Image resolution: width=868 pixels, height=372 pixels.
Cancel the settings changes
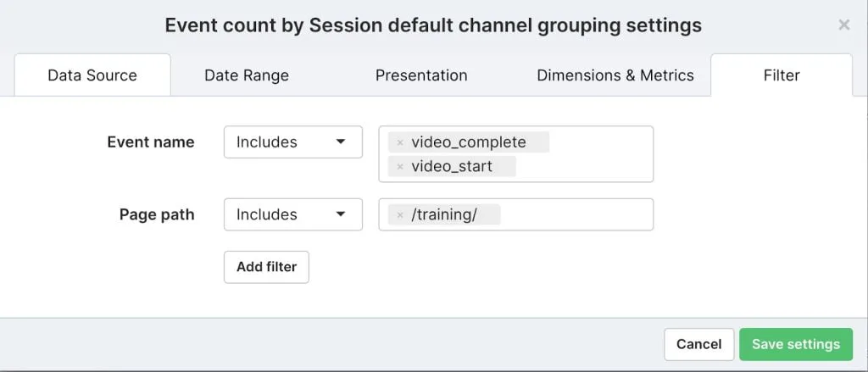(698, 344)
